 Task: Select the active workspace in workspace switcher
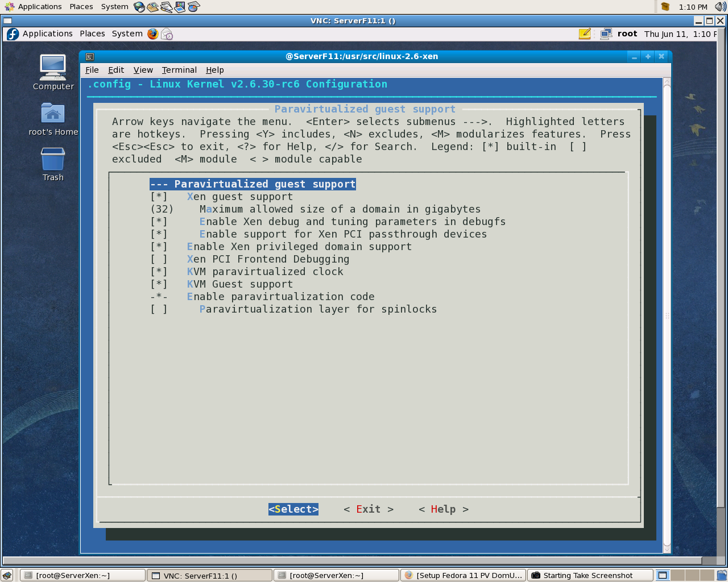pos(663,575)
